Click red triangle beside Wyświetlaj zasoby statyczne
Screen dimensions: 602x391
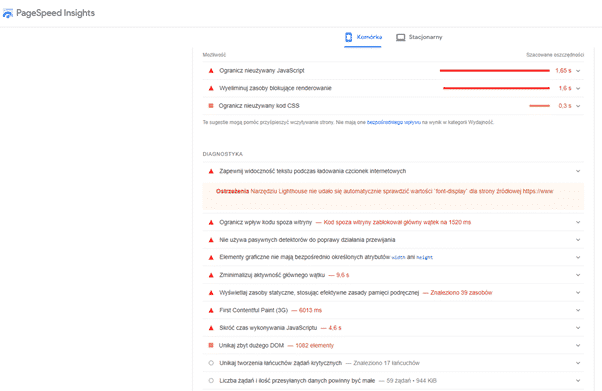pyautogui.click(x=211, y=293)
